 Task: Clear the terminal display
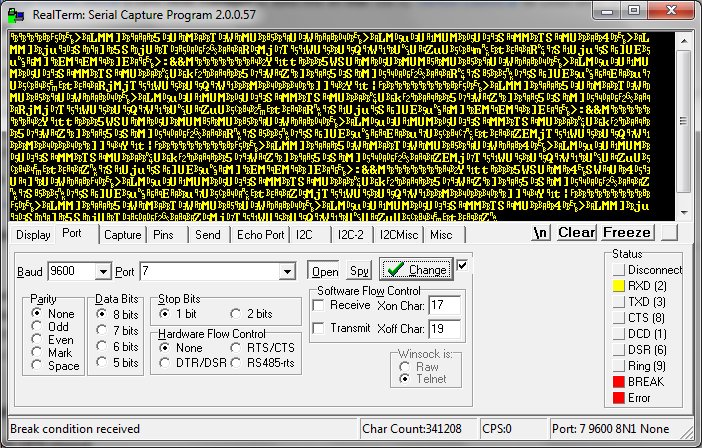click(x=577, y=233)
